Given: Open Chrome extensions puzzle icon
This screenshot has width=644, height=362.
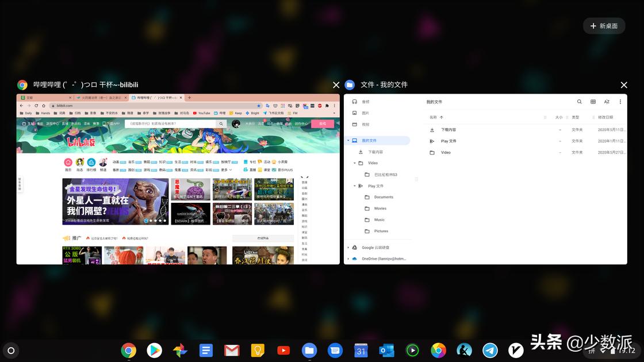Looking at the screenshot, I should tap(327, 106).
